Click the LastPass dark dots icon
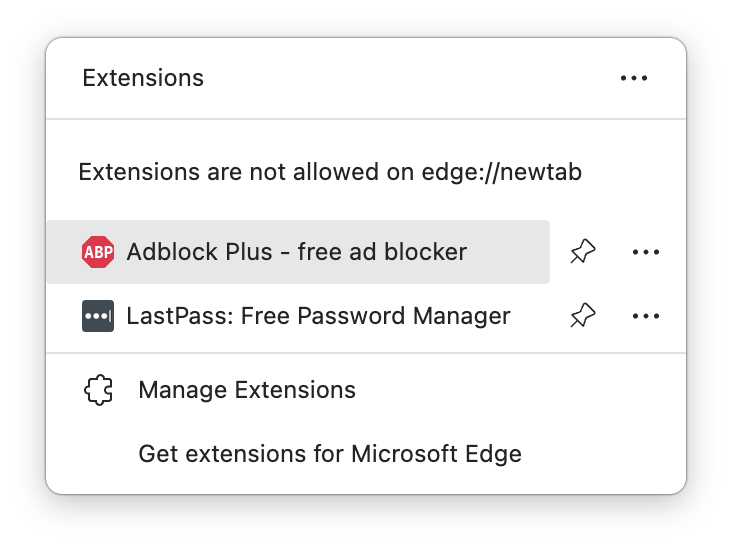Image resolution: width=732 pixels, height=548 pixels. click(x=98, y=317)
